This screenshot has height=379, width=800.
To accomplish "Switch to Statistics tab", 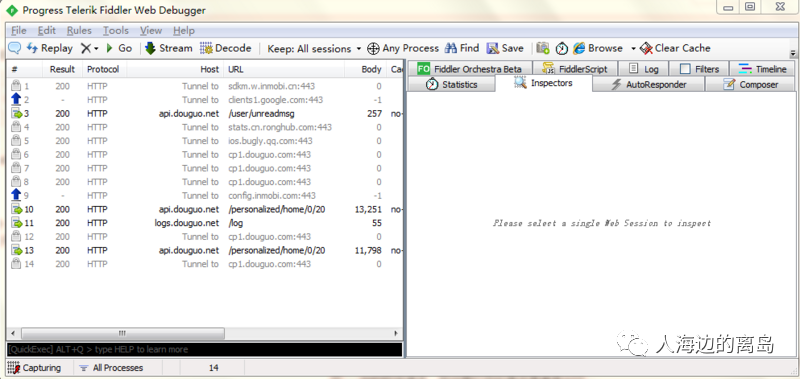I will click(x=451, y=84).
